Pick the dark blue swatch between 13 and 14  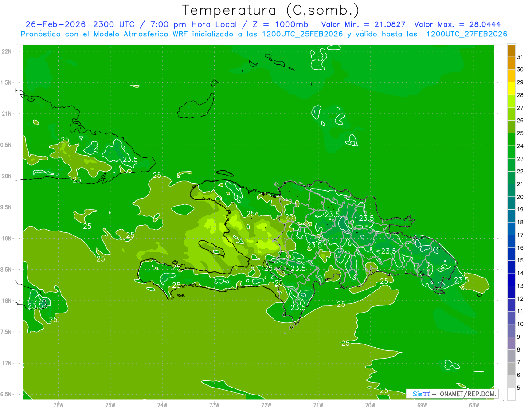[x=511, y=280]
